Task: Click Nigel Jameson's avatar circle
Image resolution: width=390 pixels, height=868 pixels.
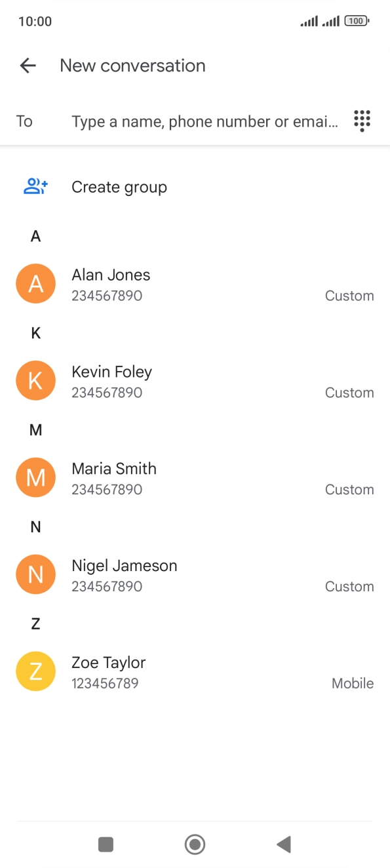Action: [x=35, y=574]
